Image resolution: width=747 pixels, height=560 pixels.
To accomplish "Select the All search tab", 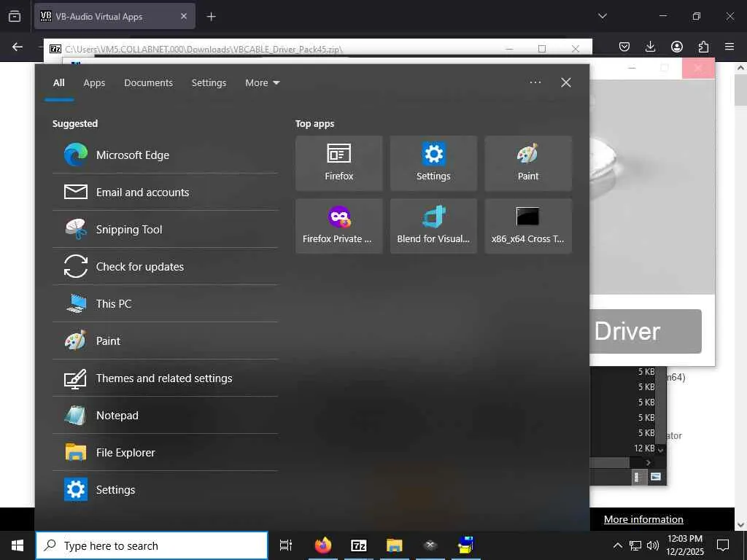I will tap(59, 83).
